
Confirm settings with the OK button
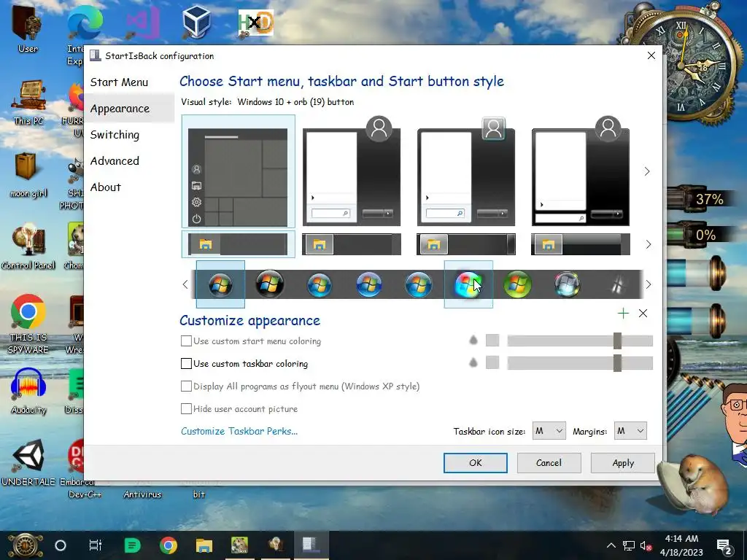point(476,463)
